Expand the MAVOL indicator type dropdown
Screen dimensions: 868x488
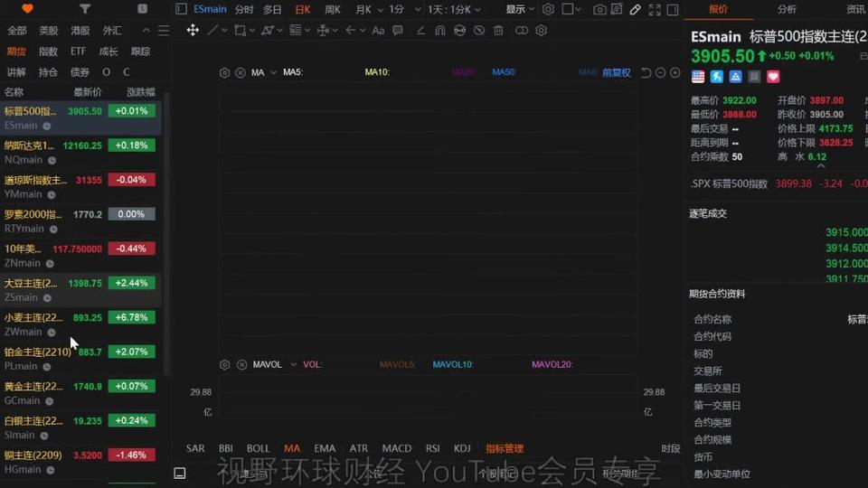[293, 364]
